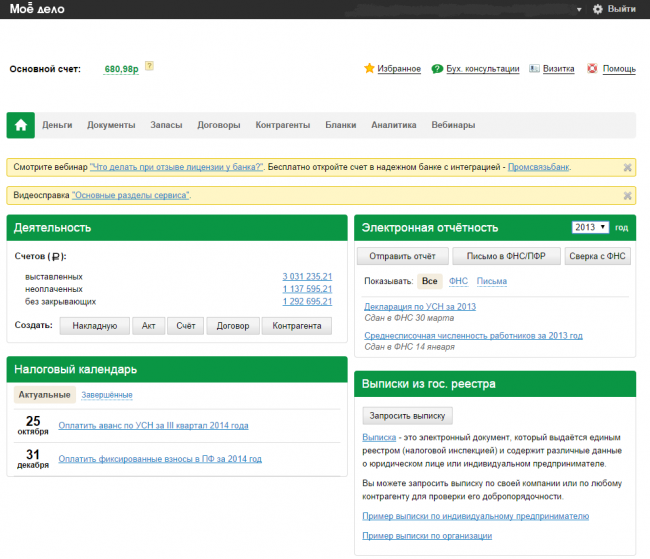Open Пример выписки по организации
Viewport: 650px width, 559px height.
tap(427, 536)
